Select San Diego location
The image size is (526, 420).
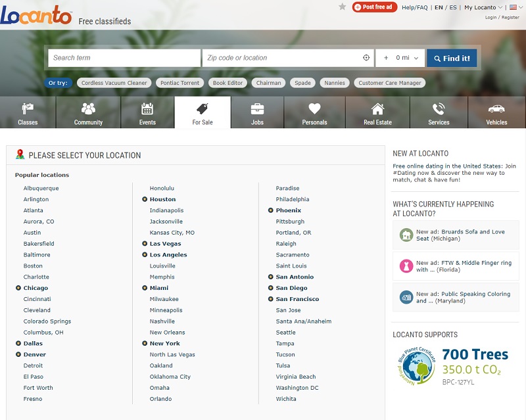click(291, 288)
